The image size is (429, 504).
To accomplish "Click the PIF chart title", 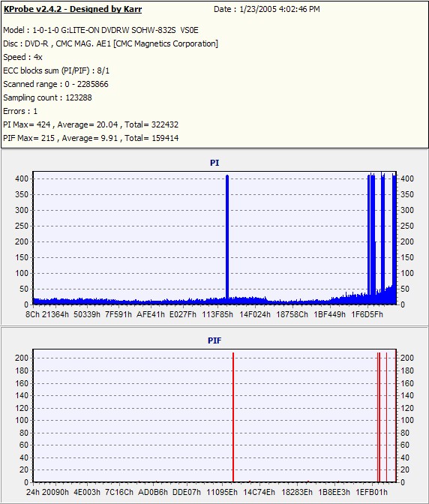I will [214, 340].
